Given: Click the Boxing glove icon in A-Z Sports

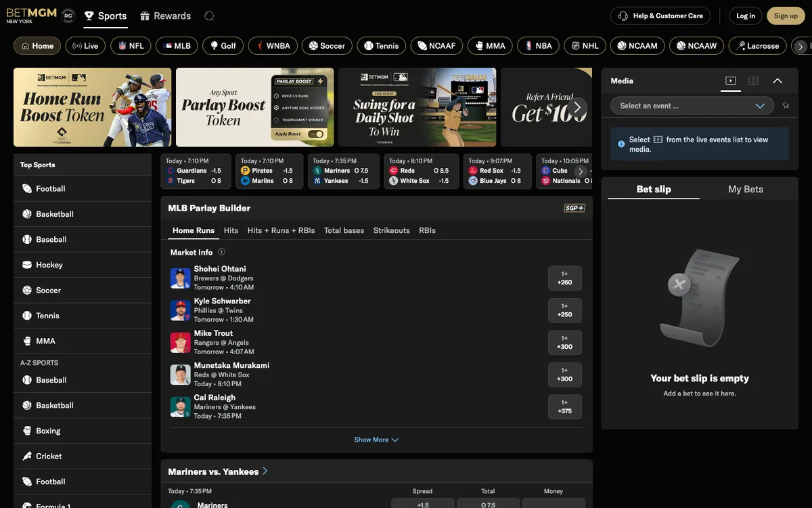Looking at the screenshot, I should click(x=27, y=431).
